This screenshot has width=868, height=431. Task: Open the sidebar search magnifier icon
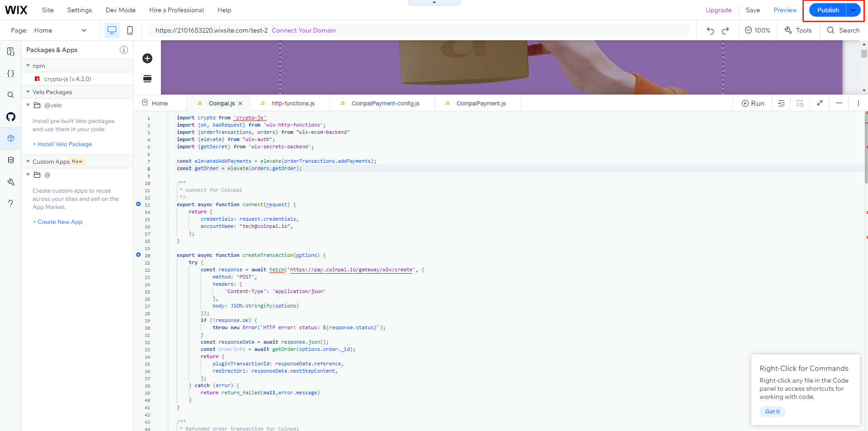click(x=11, y=95)
